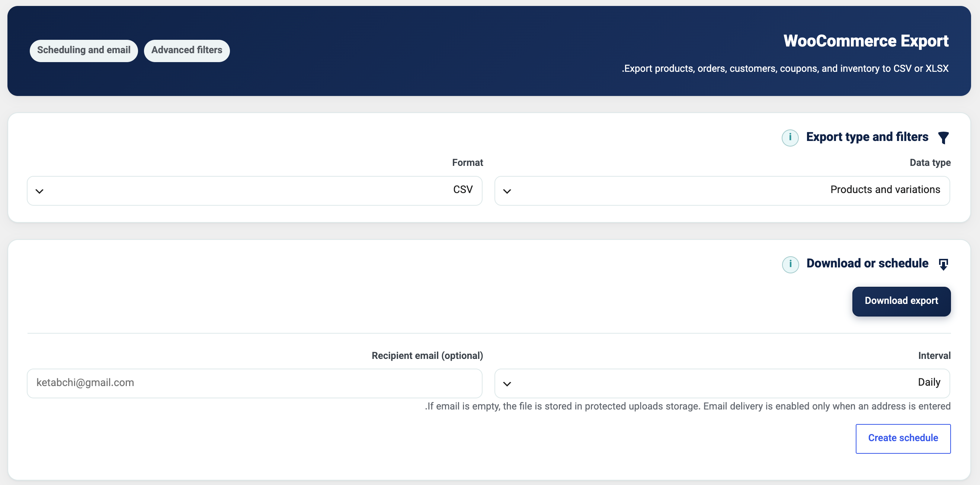Click the Export type and filters heading
The image size is (980, 485).
[x=867, y=137]
